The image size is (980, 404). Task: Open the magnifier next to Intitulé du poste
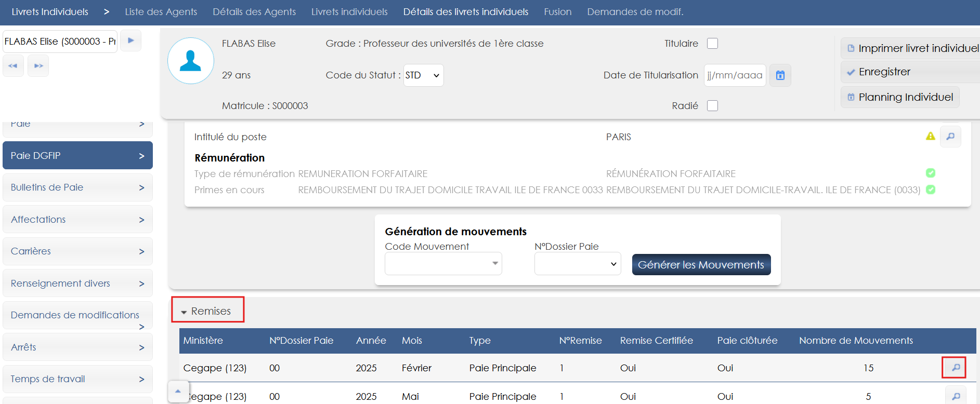(x=950, y=137)
